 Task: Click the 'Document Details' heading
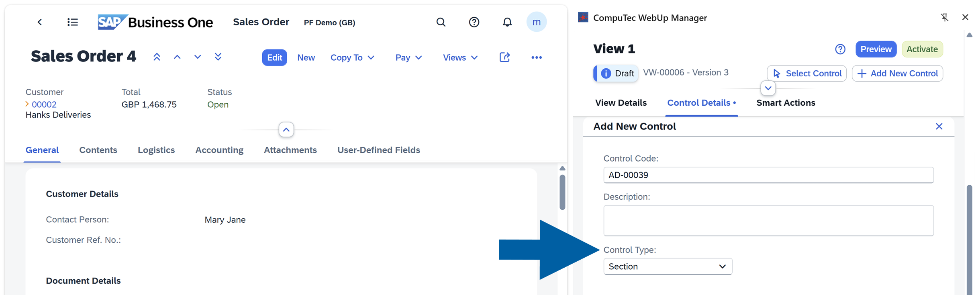pyautogui.click(x=83, y=281)
